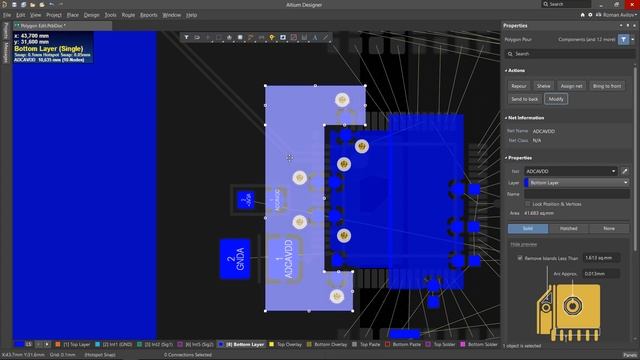Click the Name input field
This screenshot has height=360, width=640.
[x=576, y=194]
